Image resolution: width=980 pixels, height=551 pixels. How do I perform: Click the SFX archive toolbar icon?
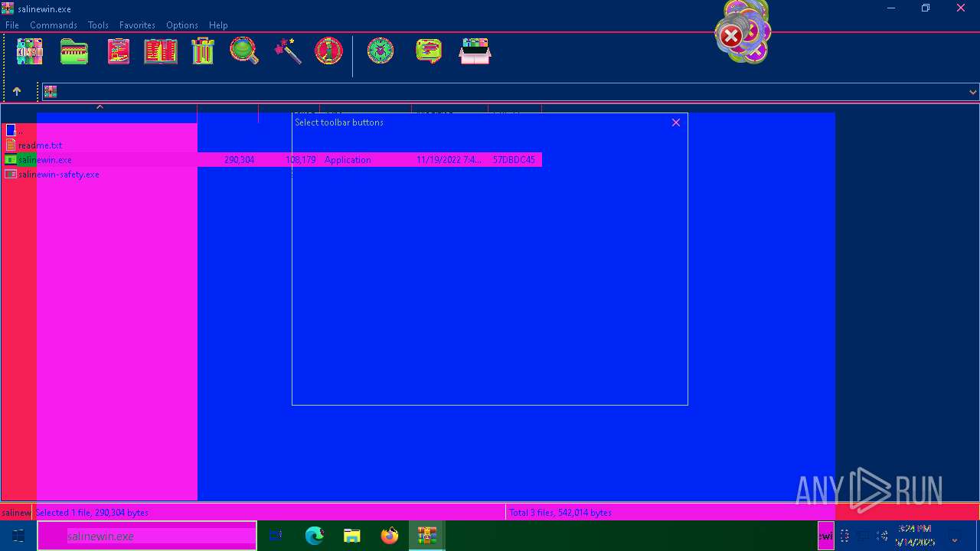(x=475, y=52)
